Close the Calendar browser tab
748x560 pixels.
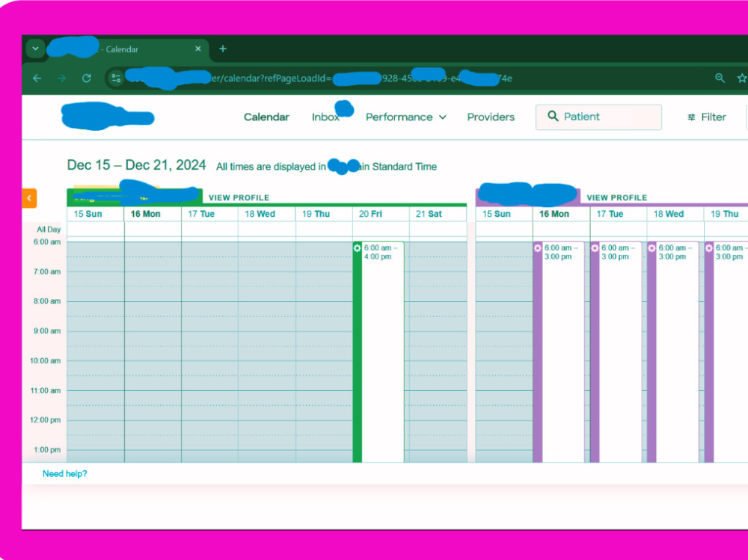198,49
